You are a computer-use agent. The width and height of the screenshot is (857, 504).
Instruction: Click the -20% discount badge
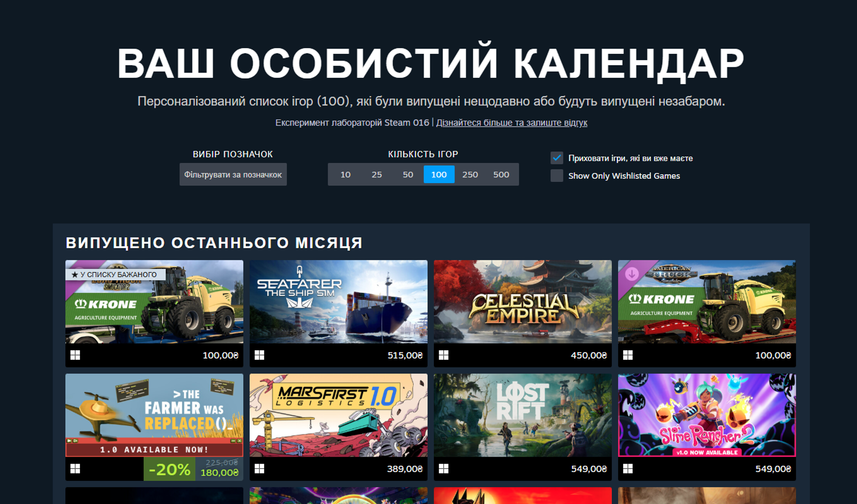(x=170, y=469)
